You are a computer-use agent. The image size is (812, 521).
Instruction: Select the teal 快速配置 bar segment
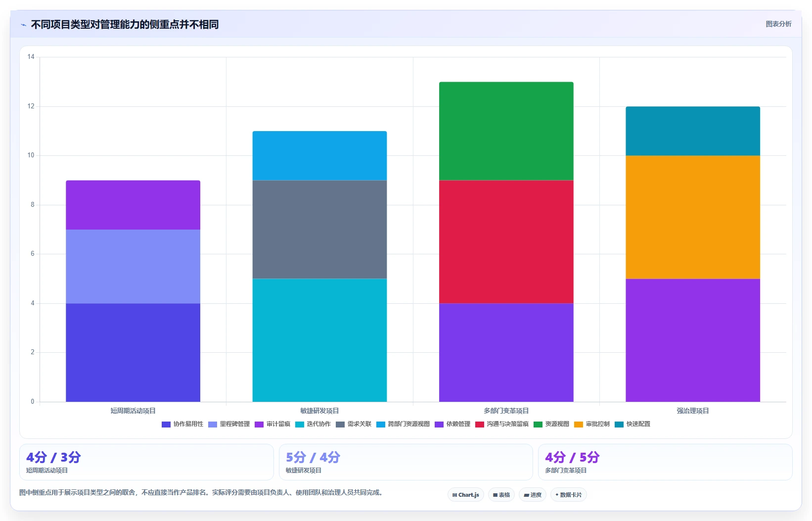coord(693,131)
